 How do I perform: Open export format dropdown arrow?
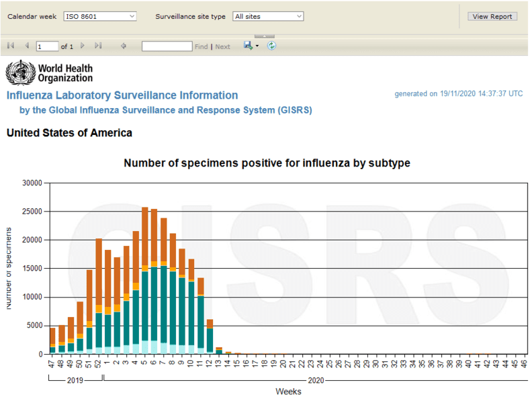257,46
